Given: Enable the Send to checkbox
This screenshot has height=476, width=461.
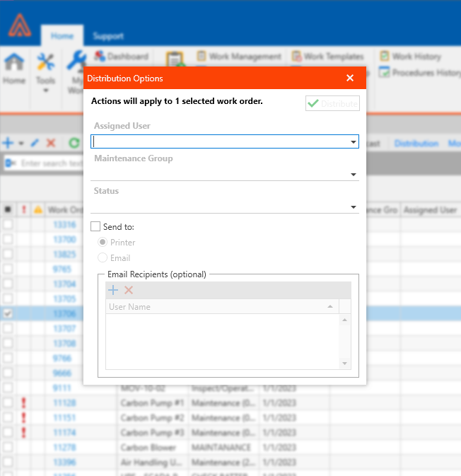Looking at the screenshot, I should (x=95, y=227).
